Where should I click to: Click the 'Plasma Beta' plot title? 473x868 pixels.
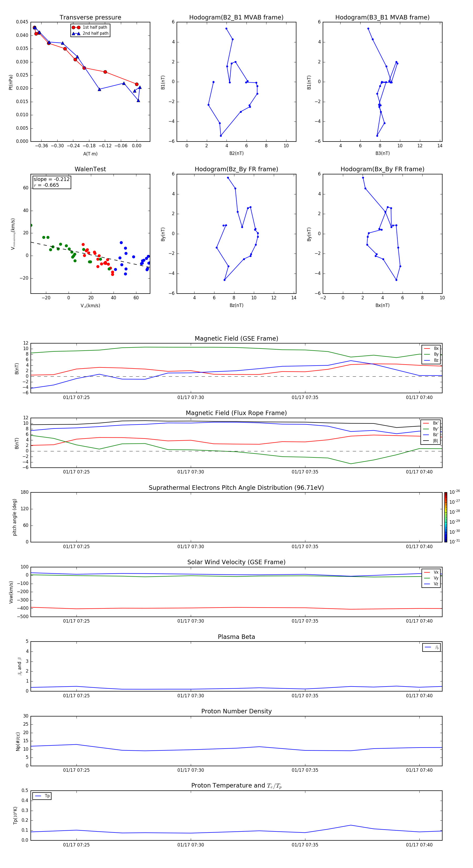pos(236,637)
